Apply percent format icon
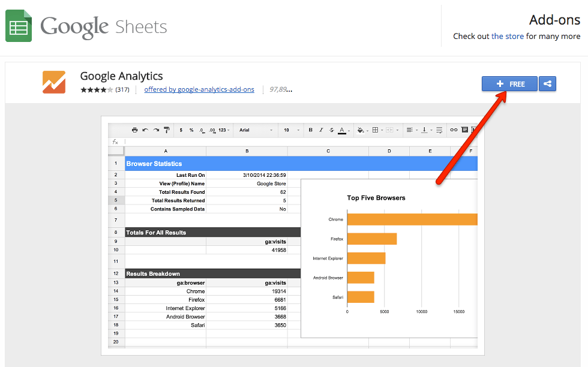The height and width of the screenshot is (367, 588). click(x=191, y=130)
